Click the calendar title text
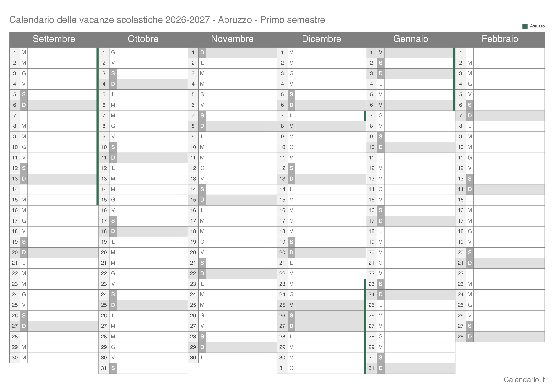Viewport: 554px width, 392px height. pos(167,20)
